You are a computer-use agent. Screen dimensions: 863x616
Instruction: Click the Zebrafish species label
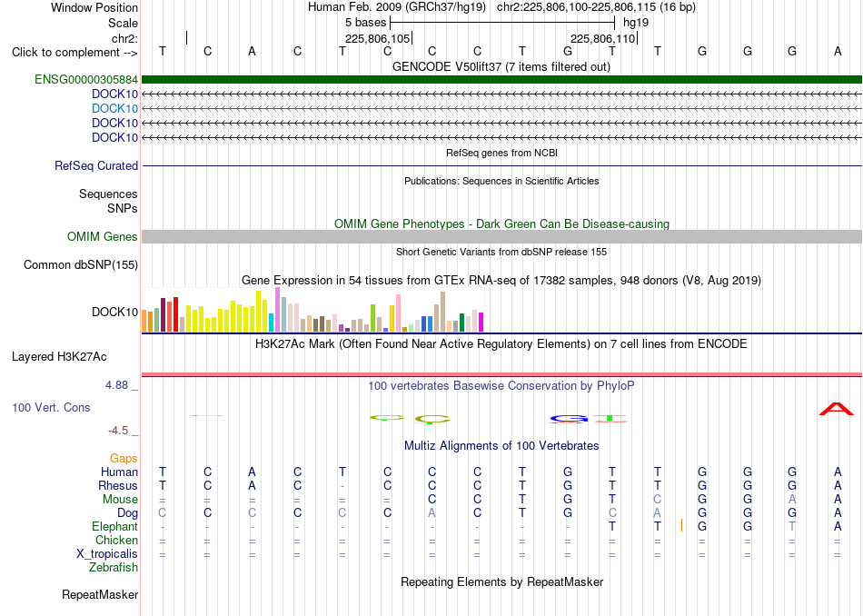[114, 568]
